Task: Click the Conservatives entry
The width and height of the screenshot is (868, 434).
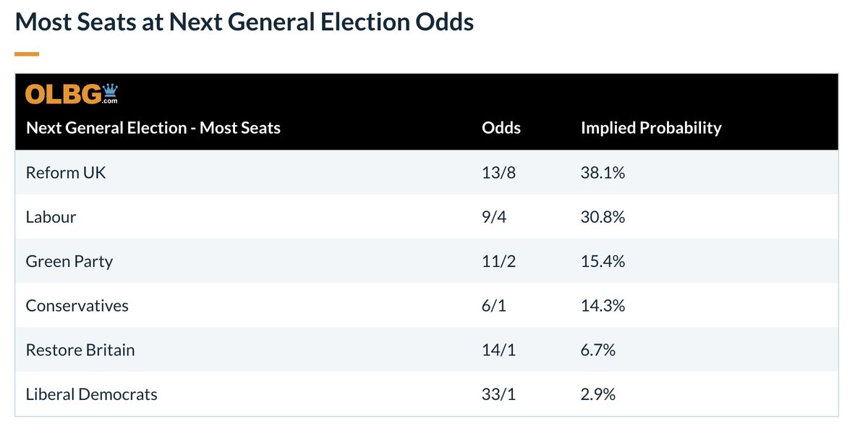Action: coord(77,305)
